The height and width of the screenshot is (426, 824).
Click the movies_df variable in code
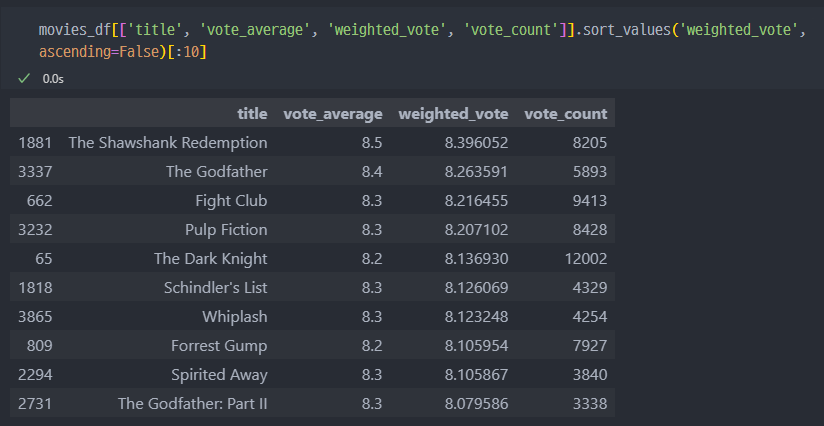[x=75, y=30]
